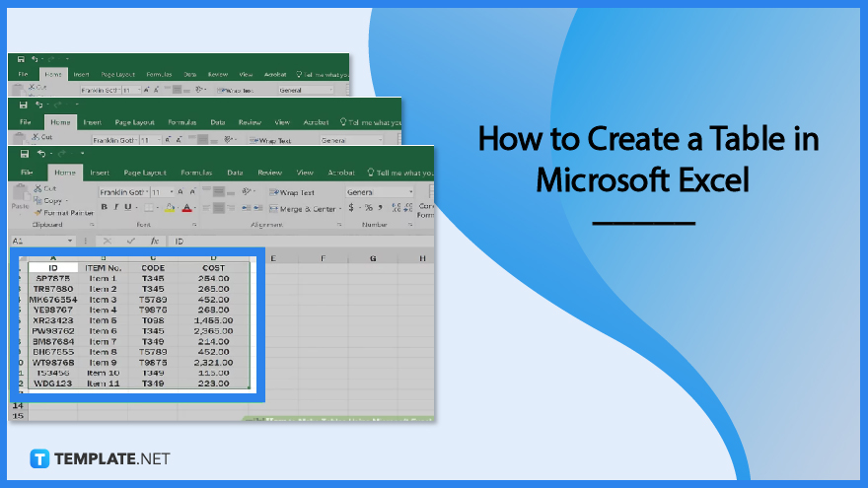
Task: Click TEMPLATE.NET logo
Action: coord(100,458)
